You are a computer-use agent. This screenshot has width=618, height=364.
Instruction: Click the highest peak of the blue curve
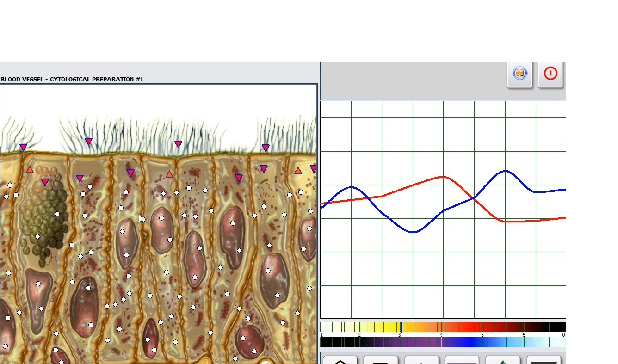coord(505,171)
